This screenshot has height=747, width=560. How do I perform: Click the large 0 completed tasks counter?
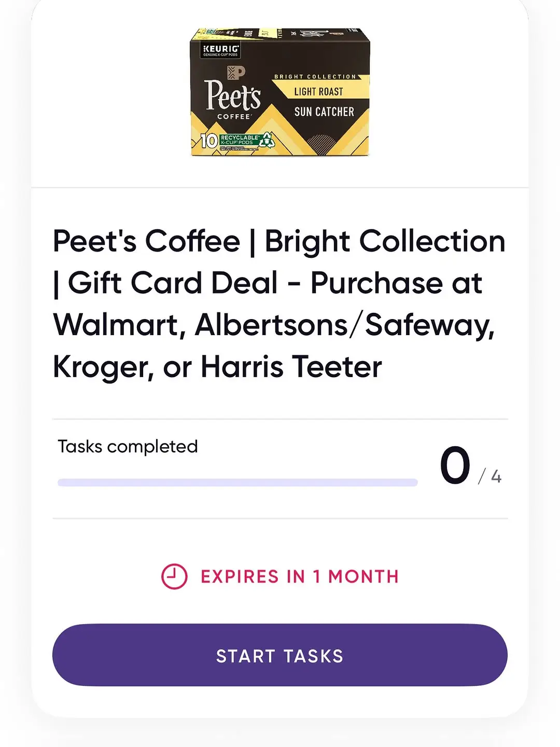point(455,465)
